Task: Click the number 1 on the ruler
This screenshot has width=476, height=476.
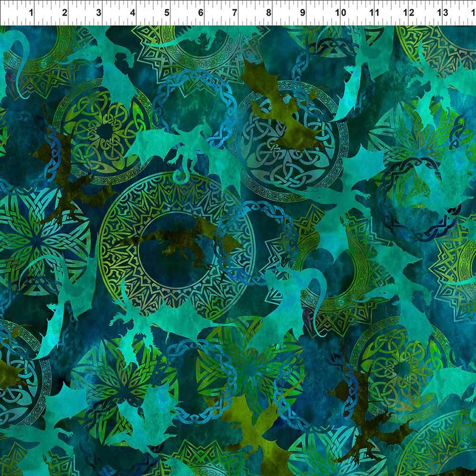Action: 31,13
